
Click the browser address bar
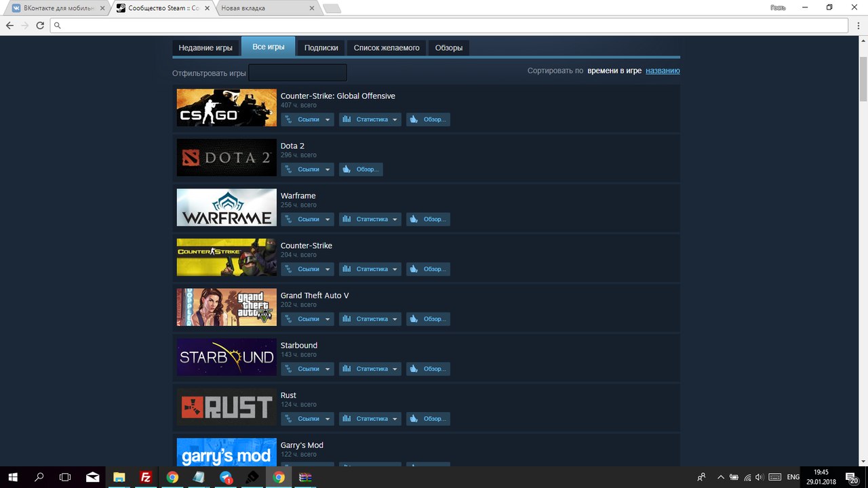450,25
